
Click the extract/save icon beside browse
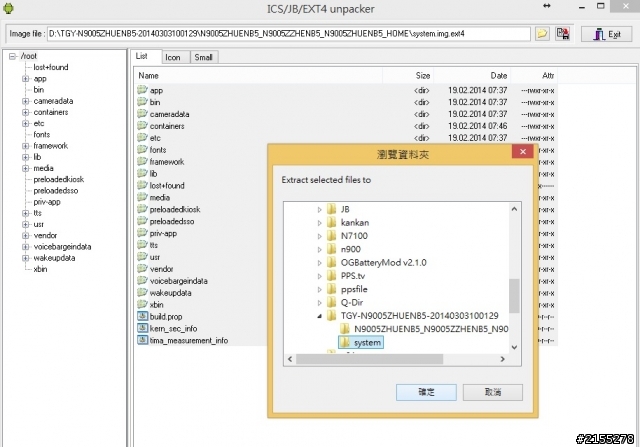(x=563, y=33)
